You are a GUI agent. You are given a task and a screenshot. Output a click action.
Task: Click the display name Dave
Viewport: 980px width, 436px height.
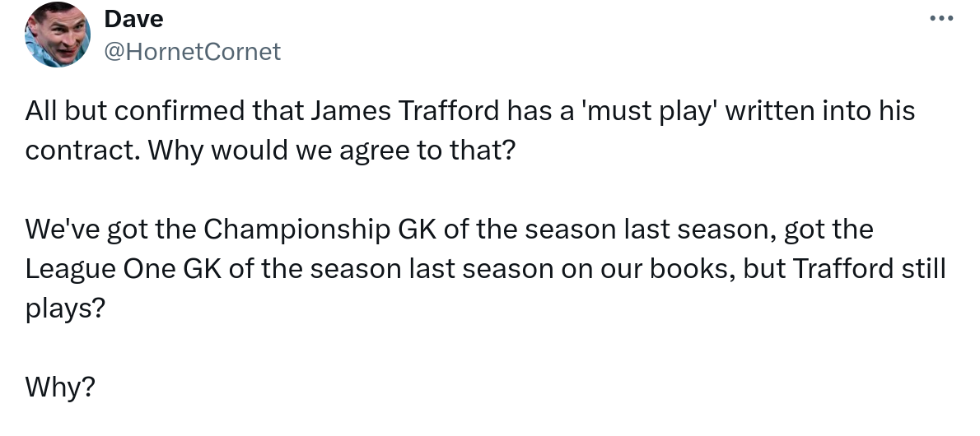tap(133, 19)
